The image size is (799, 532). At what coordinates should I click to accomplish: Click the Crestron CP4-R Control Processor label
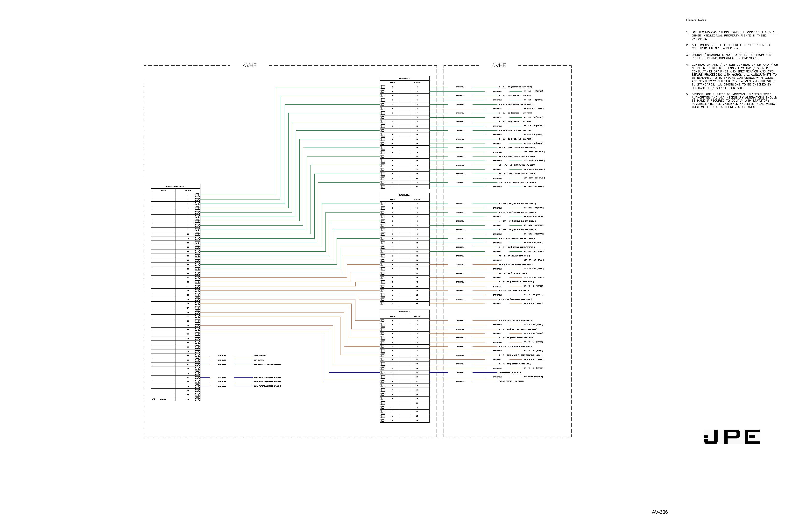click(267, 364)
